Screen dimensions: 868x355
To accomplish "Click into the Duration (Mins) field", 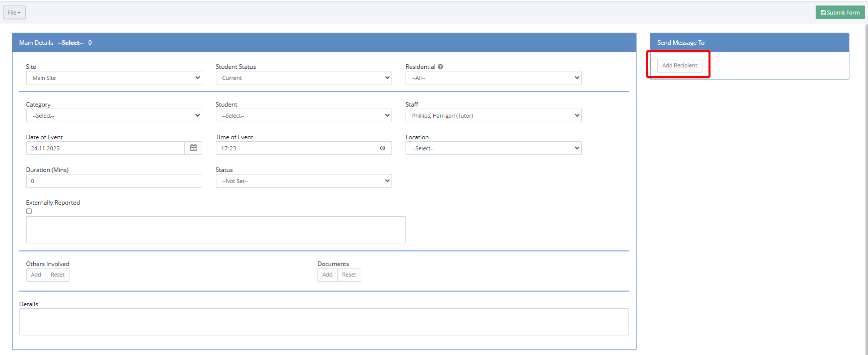I will pos(114,181).
